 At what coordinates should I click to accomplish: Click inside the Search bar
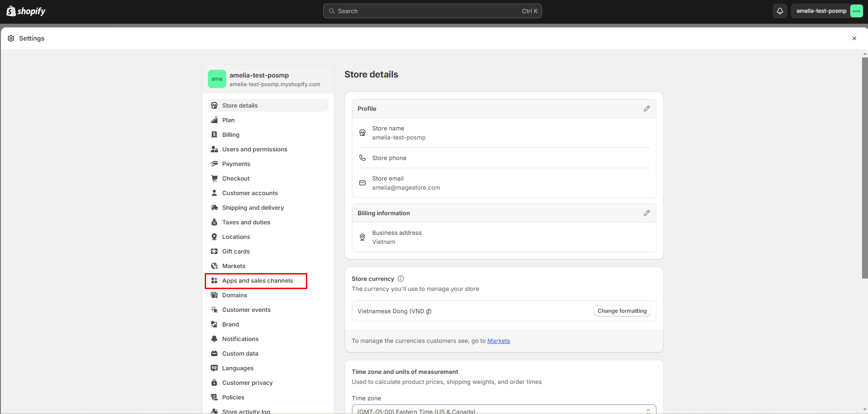click(432, 10)
